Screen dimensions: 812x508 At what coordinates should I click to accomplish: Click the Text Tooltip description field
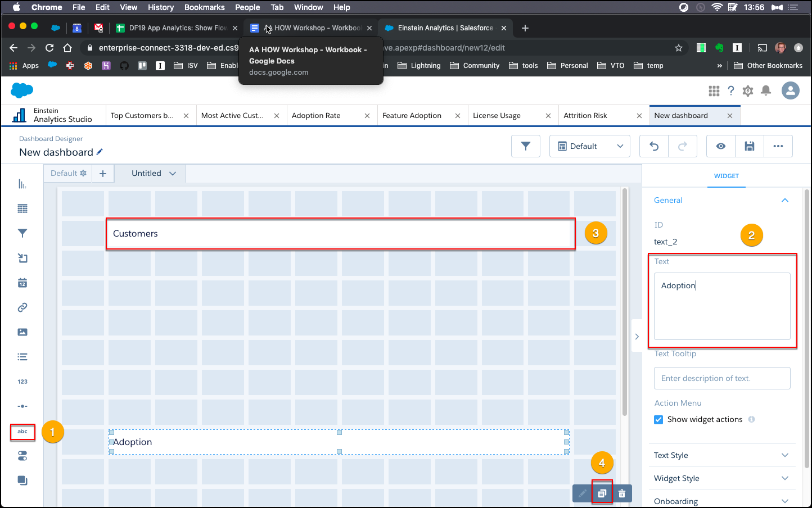(x=722, y=378)
